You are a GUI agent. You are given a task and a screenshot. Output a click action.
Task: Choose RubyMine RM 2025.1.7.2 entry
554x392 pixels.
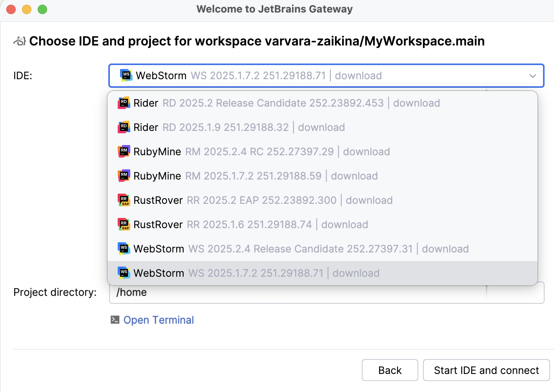pos(323,176)
